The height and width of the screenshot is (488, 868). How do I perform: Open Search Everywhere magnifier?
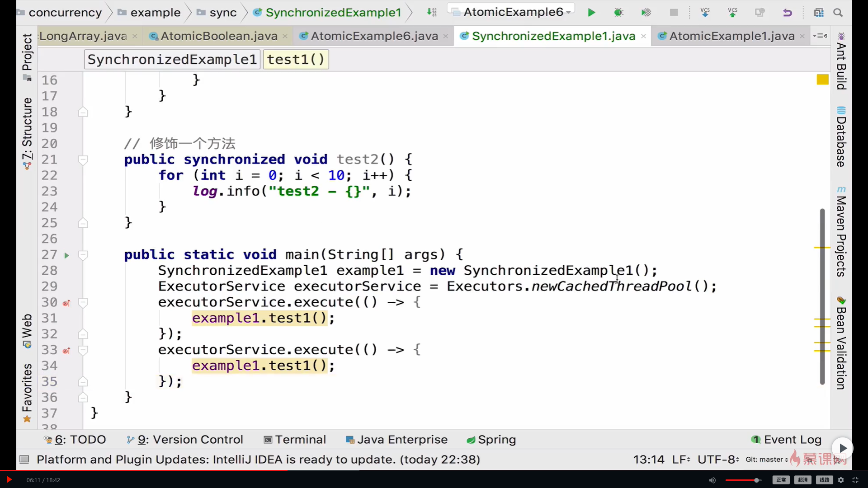click(838, 13)
